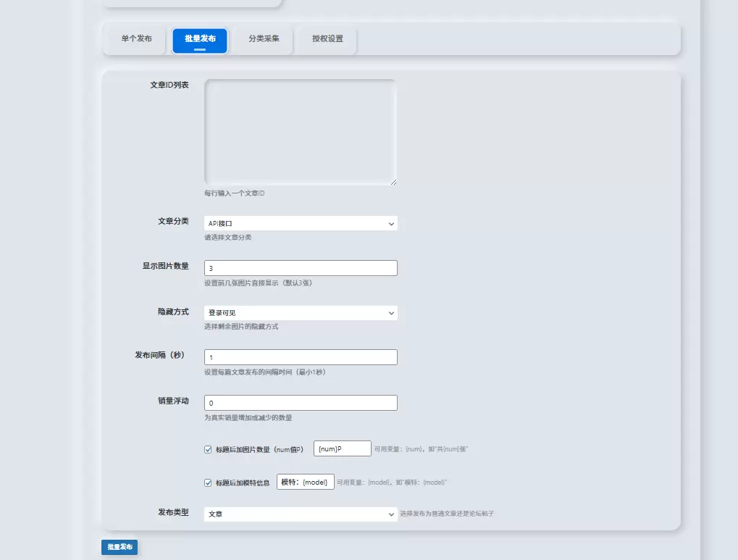The width and height of the screenshot is (738, 560).
Task: Click the {num}P template input box
Action: (x=342, y=448)
